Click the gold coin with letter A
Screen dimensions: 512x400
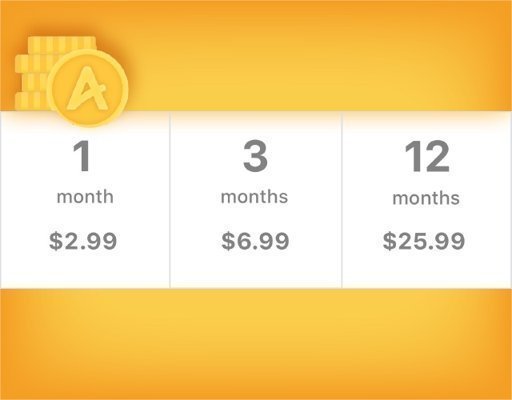[88, 88]
